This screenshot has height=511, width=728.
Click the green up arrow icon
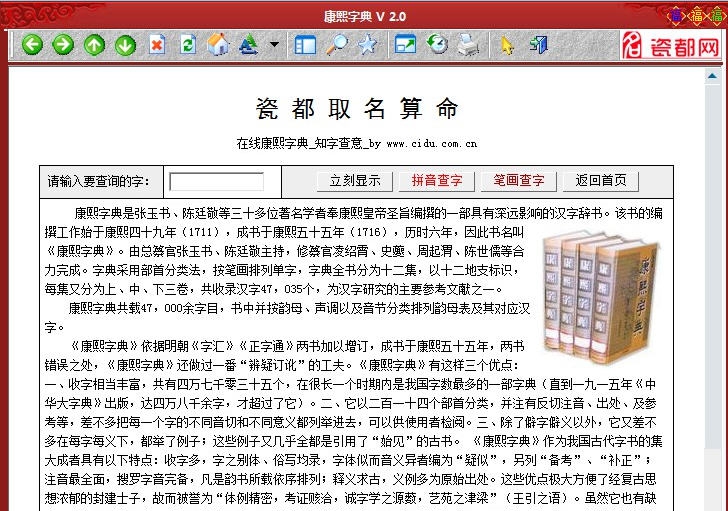(94, 45)
